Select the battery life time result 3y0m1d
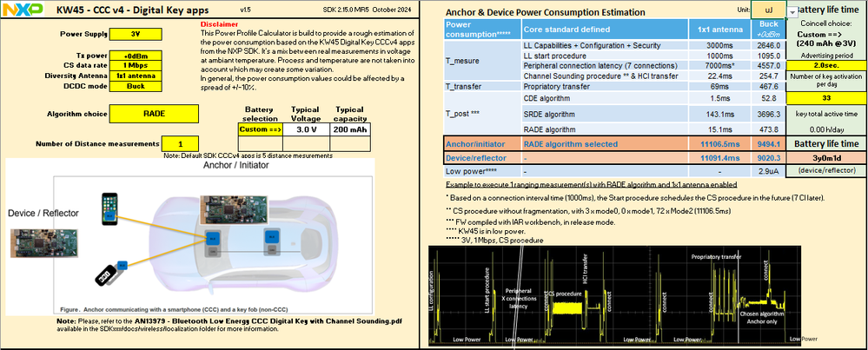 point(826,157)
